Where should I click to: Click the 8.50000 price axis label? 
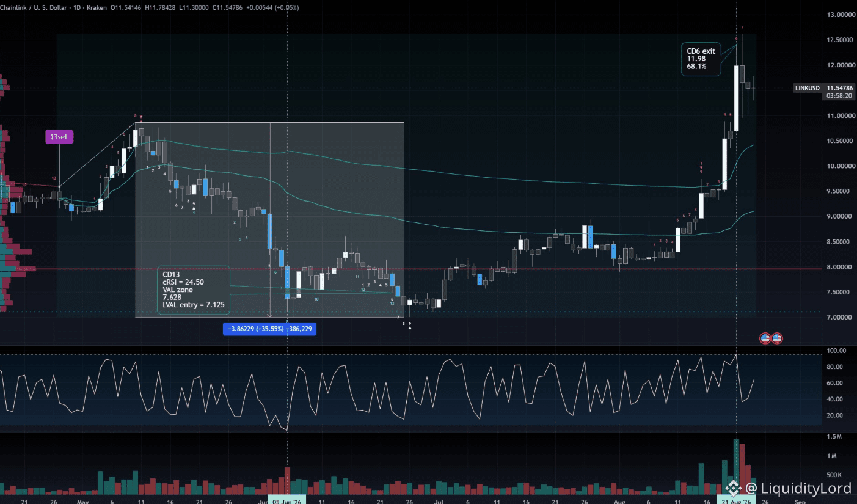tap(839, 243)
